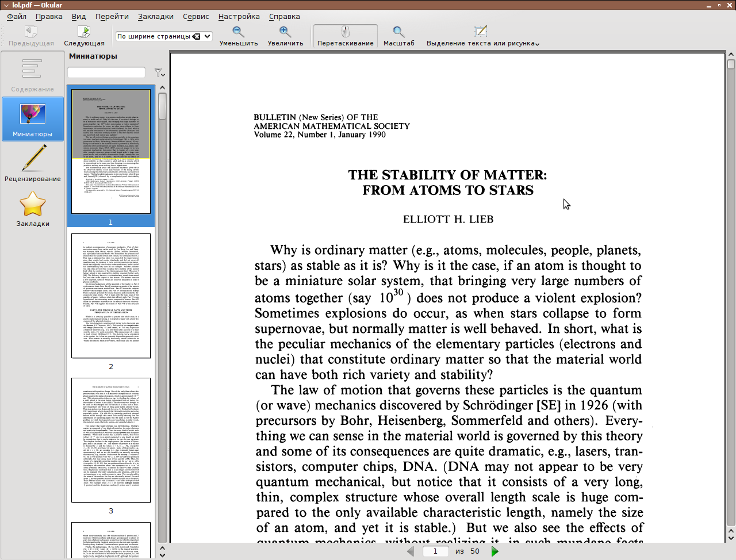Click the current page number field
The width and height of the screenshot is (736, 560).
point(436,551)
